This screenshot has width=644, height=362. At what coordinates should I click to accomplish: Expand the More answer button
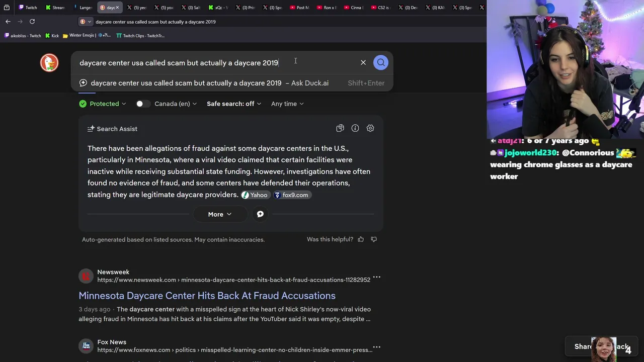pos(220,214)
